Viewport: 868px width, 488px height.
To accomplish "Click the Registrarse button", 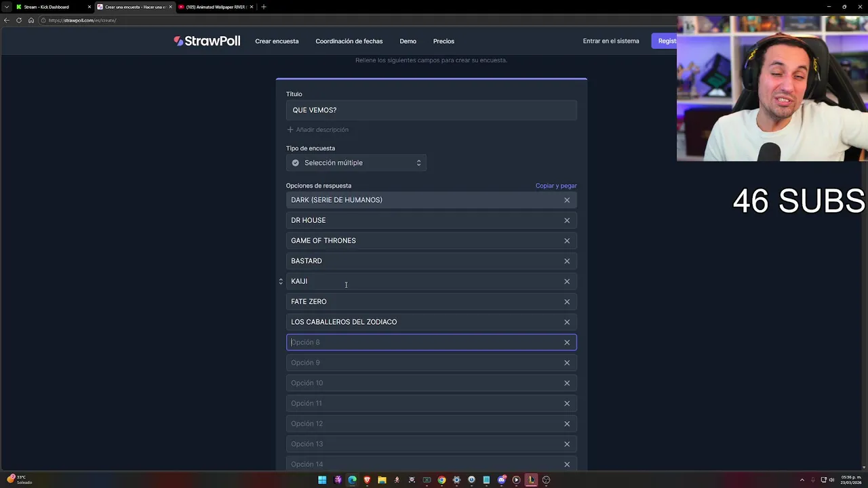I will 665,41.
